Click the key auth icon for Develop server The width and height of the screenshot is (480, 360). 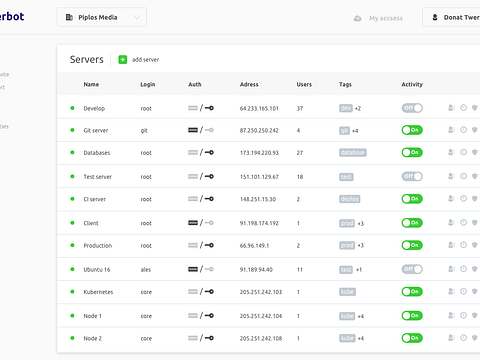pyautogui.click(x=209, y=108)
